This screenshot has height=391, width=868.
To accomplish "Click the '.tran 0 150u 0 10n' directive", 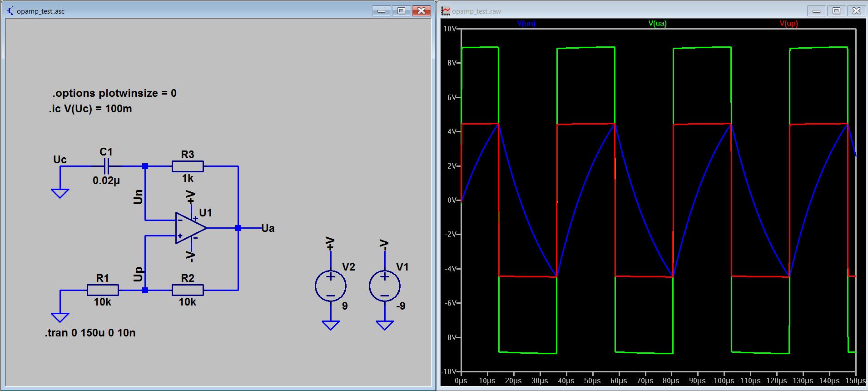I will [x=90, y=333].
